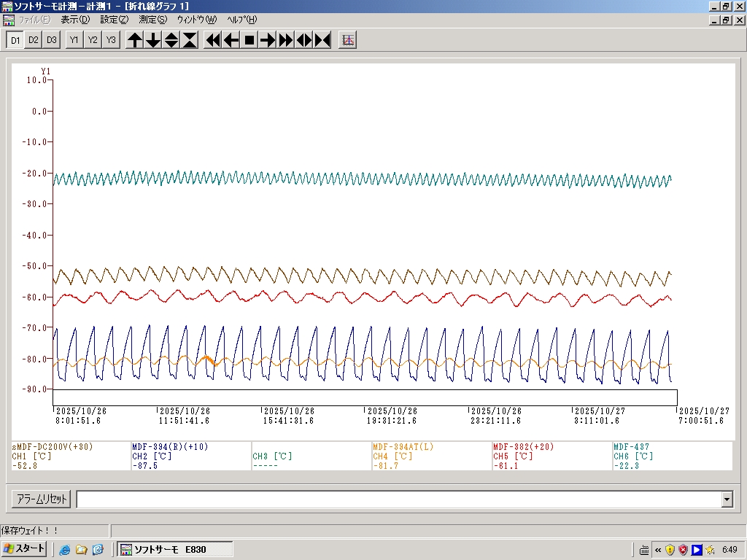Open the 表示(D) menu
Image resolution: width=747 pixels, height=560 pixels.
75,20
